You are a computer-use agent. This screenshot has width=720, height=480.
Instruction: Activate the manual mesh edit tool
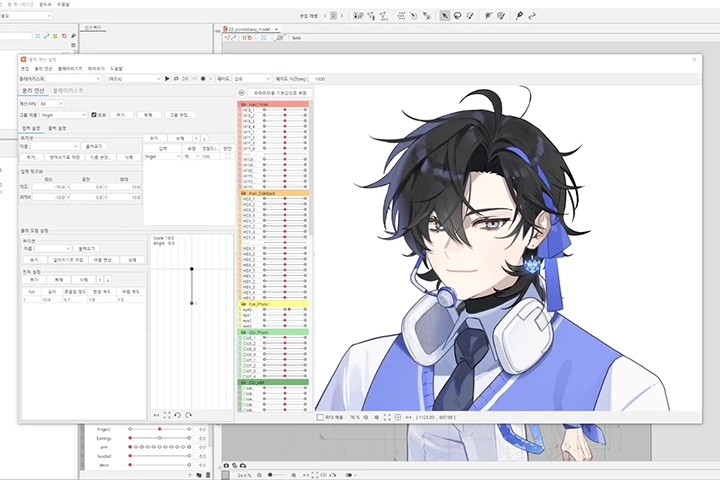pos(371,16)
